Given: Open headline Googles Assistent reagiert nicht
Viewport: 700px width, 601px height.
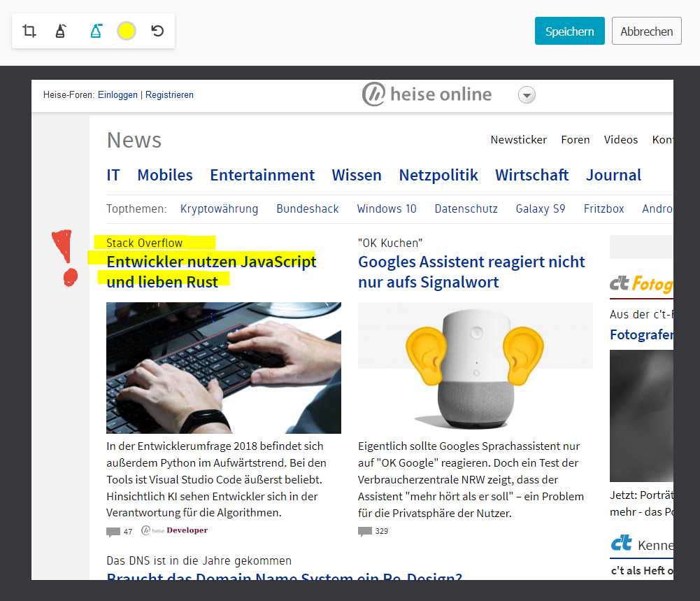Looking at the screenshot, I should (471, 271).
